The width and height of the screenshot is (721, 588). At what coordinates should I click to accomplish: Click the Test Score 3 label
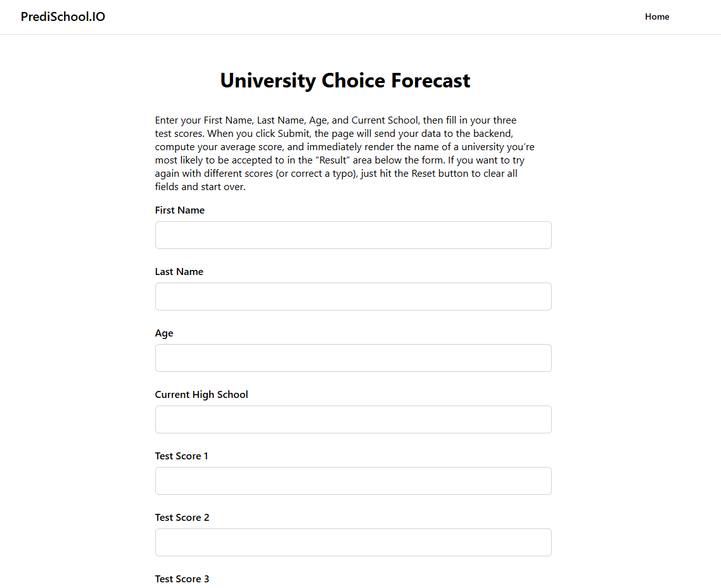[182, 579]
